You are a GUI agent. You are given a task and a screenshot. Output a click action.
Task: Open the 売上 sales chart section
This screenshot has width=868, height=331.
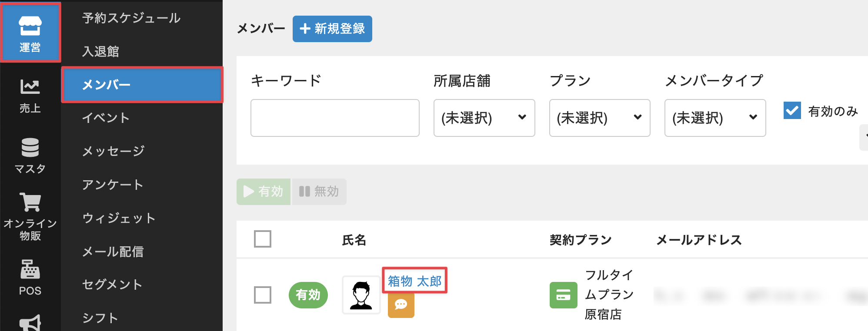[x=30, y=96]
